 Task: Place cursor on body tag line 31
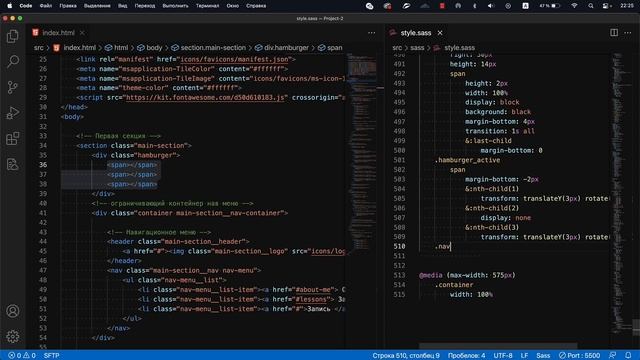point(72,117)
